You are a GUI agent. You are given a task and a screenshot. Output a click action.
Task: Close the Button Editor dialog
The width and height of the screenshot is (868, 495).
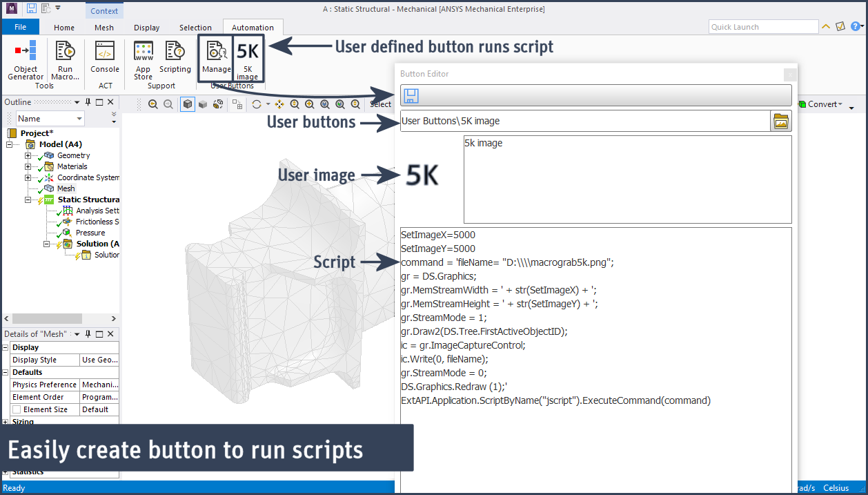pos(791,75)
